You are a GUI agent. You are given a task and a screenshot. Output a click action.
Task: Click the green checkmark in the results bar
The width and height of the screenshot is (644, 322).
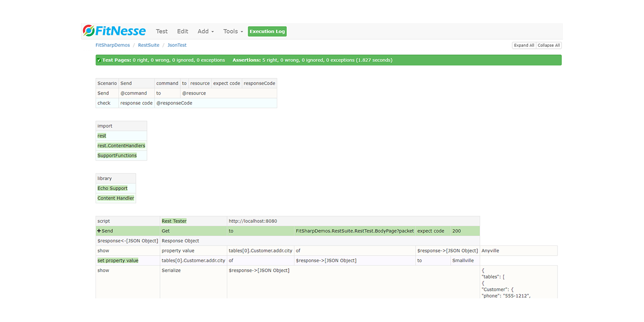point(99,60)
